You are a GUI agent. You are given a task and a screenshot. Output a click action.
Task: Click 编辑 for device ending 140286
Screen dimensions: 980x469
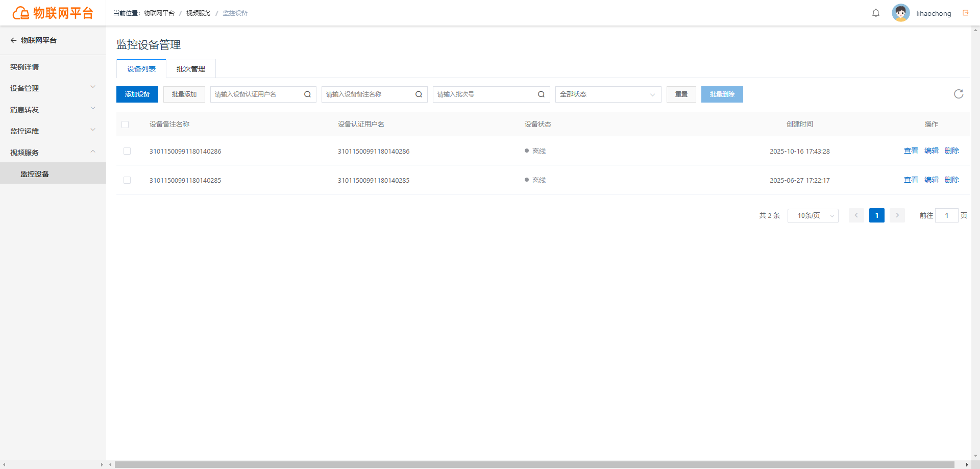(931, 151)
